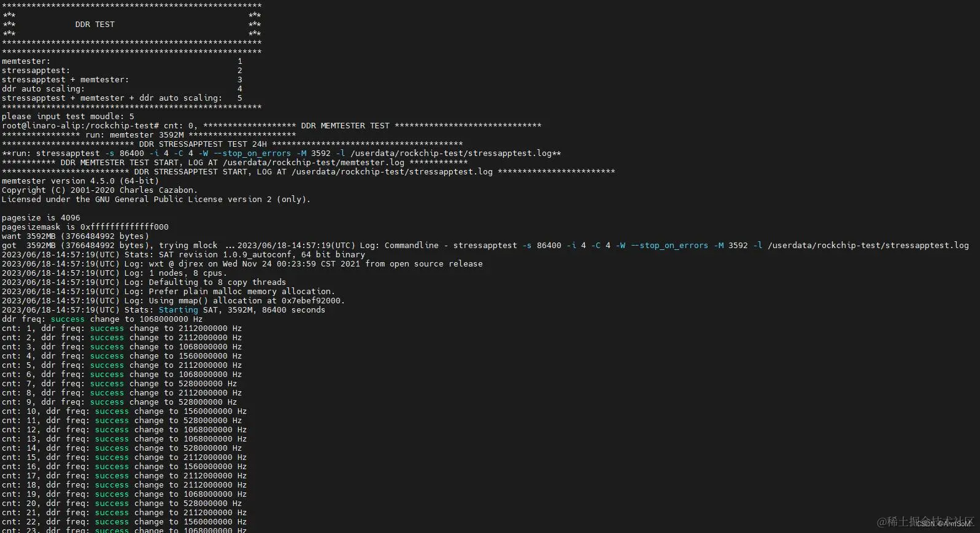The image size is (980, 533).
Task: Click "memtester version 4.5.0 (64-bit)" line
Action: coord(80,181)
